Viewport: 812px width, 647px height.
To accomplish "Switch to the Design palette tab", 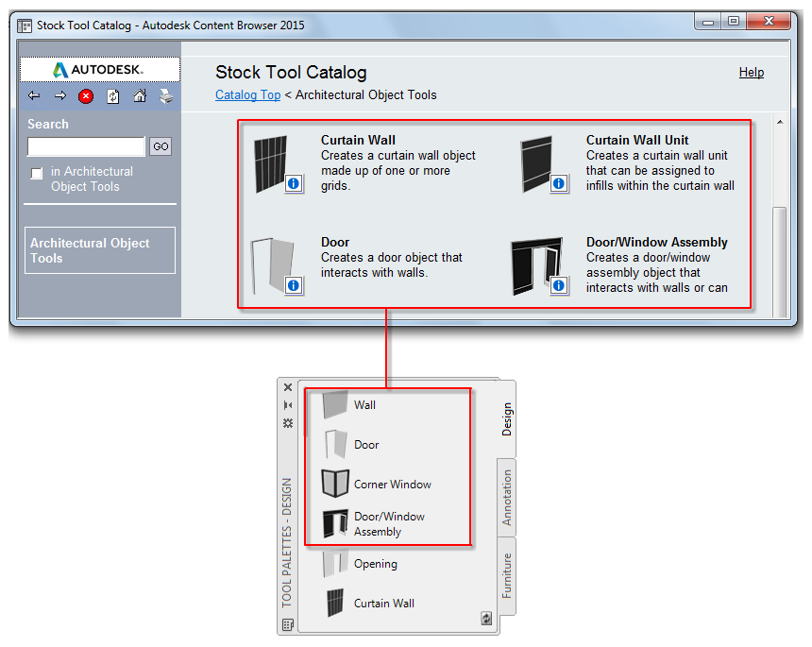I will 506,418.
